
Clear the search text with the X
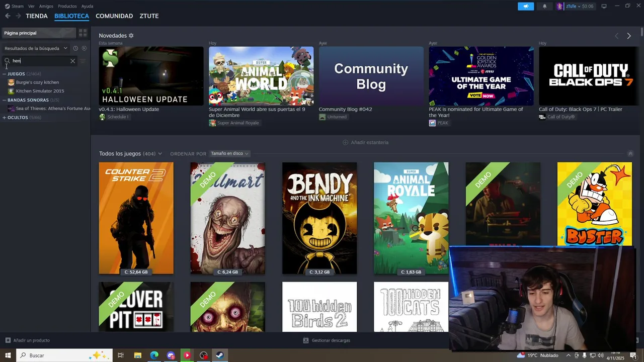[72, 61]
